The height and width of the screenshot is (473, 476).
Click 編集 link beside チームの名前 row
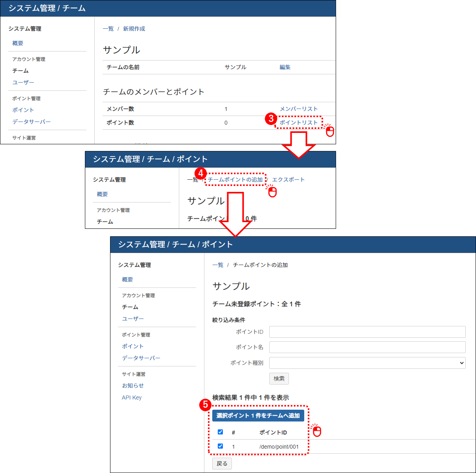(285, 67)
